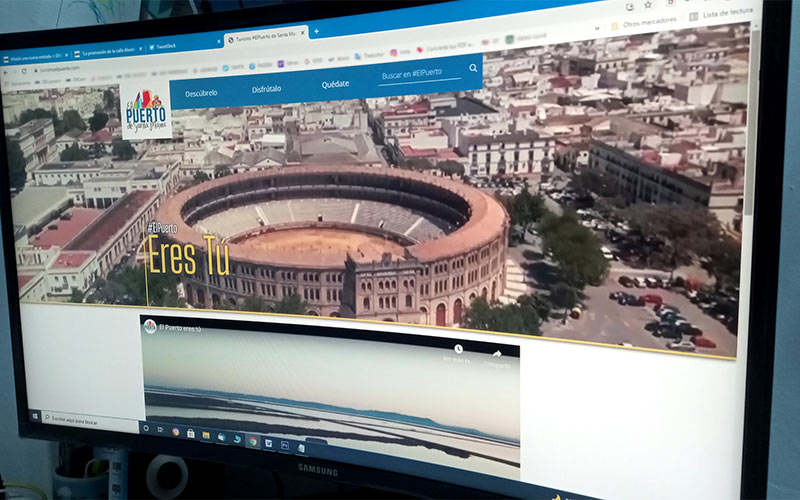Play the embedded El Puerto eres tú video

[331, 395]
